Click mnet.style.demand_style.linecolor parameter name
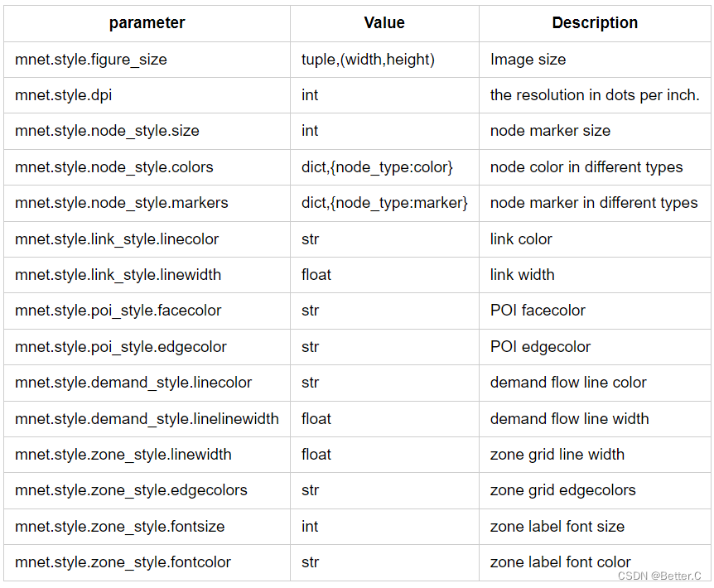 coord(133,383)
